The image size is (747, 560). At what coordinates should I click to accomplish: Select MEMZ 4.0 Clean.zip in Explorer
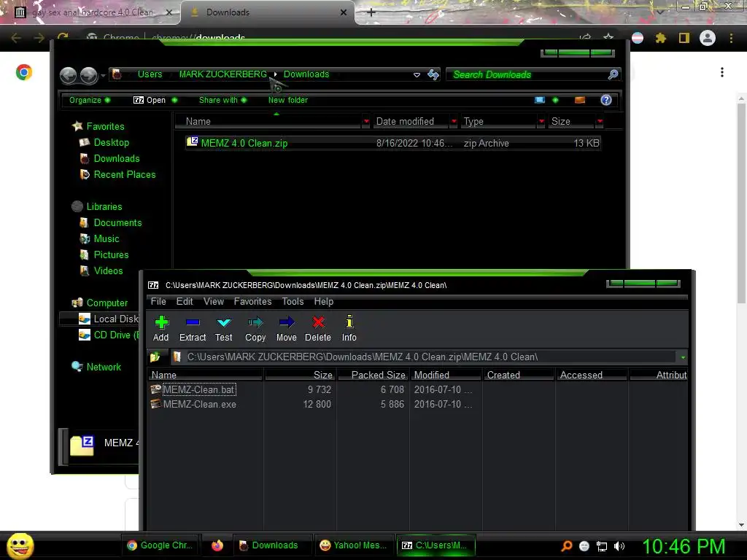pyautogui.click(x=393, y=143)
